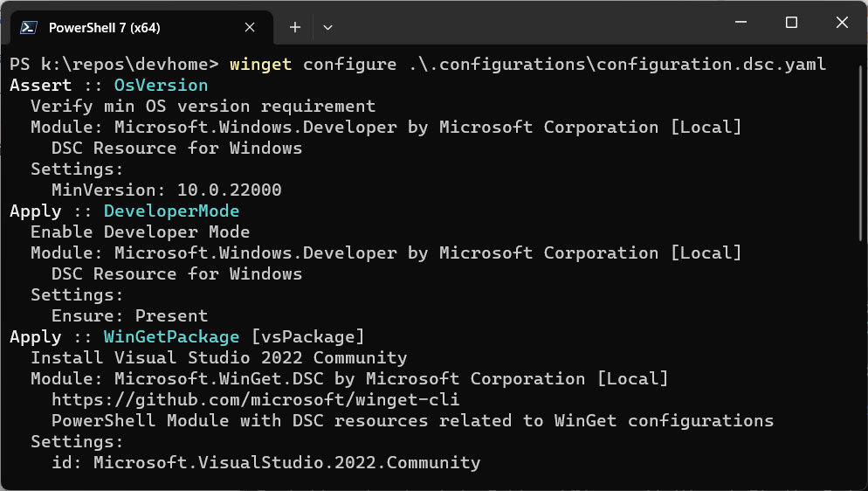Click the Microsoft.VisualStudio.2022.Community id text
868x491 pixels.
click(286, 462)
